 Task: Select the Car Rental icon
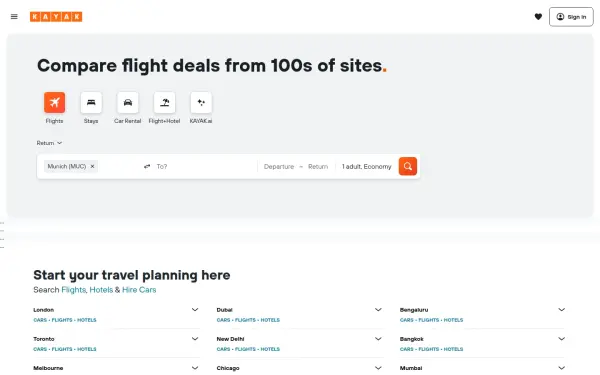[128, 103]
